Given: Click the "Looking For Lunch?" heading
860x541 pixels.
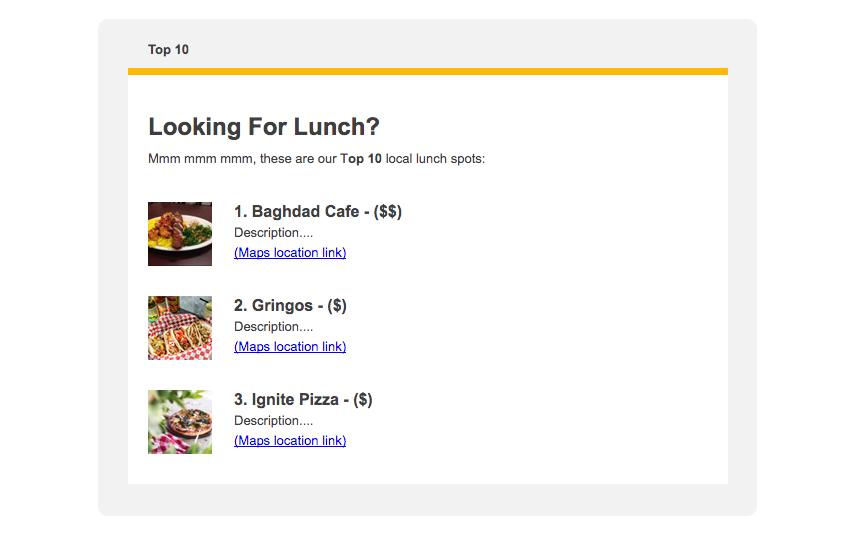Looking at the screenshot, I should point(264,127).
